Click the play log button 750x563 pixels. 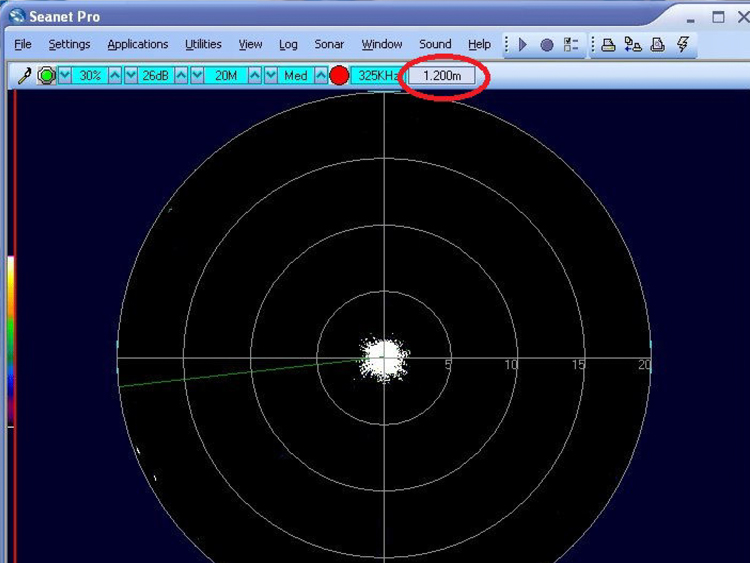pyautogui.click(x=523, y=45)
